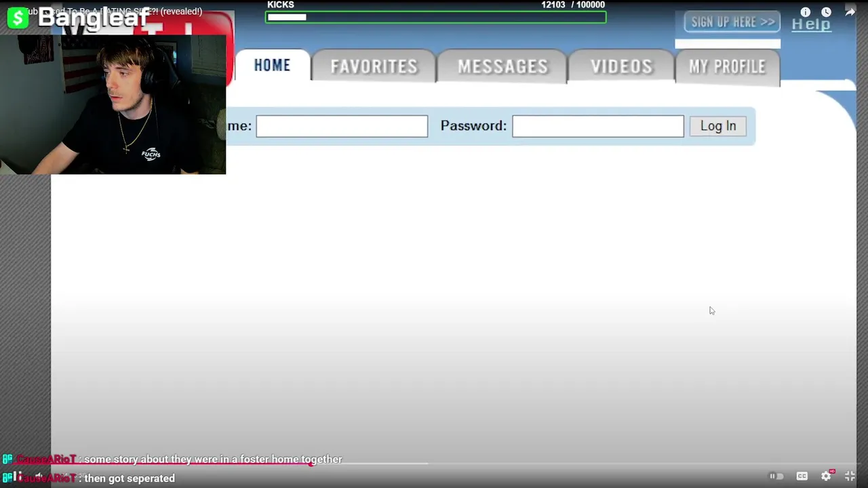Image resolution: width=868 pixels, height=488 pixels.
Task: Click the Watch Later clock icon
Action: (x=826, y=12)
